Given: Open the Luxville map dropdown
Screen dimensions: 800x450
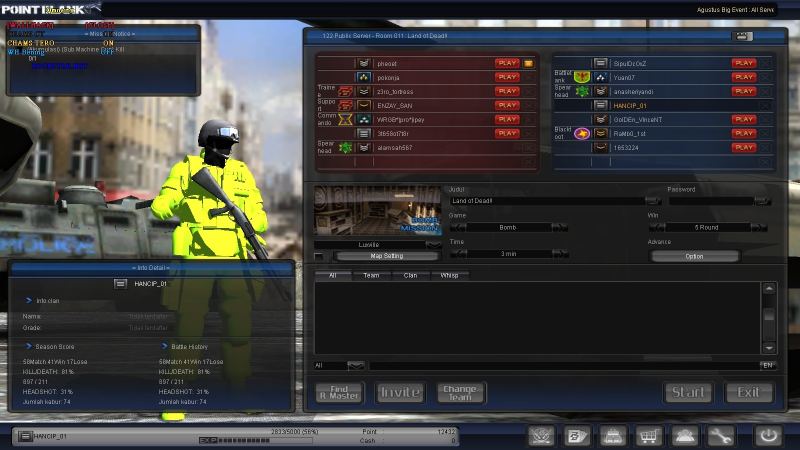Looking at the screenshot, I should pos(433,245).
